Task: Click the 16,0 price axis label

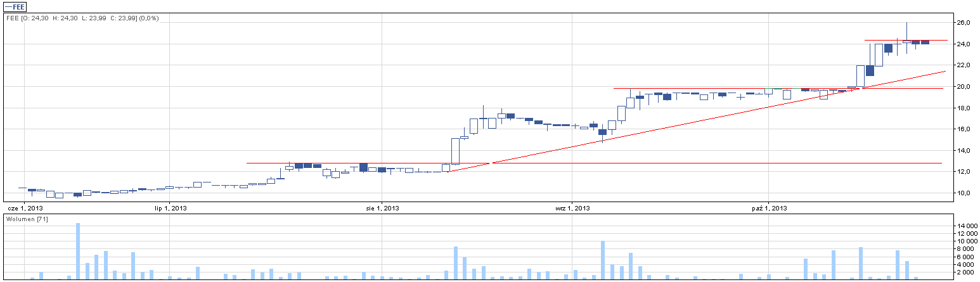Action: 964,129
